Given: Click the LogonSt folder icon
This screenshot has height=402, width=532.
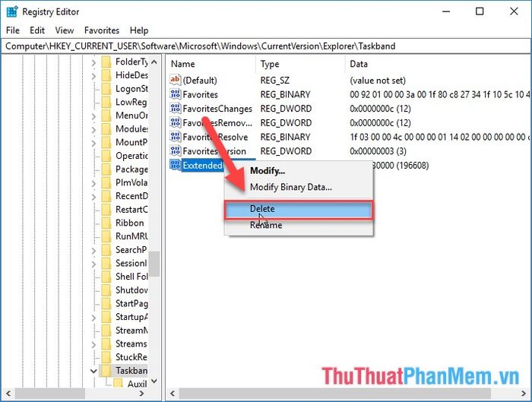Looking at the screenshot, I should tap(106, 89).
